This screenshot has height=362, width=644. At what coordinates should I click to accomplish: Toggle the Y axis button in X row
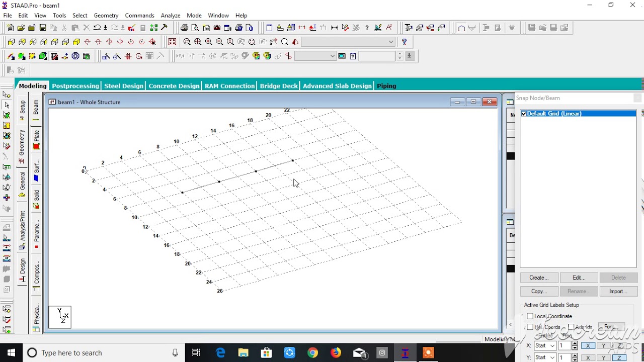[603, 346]
